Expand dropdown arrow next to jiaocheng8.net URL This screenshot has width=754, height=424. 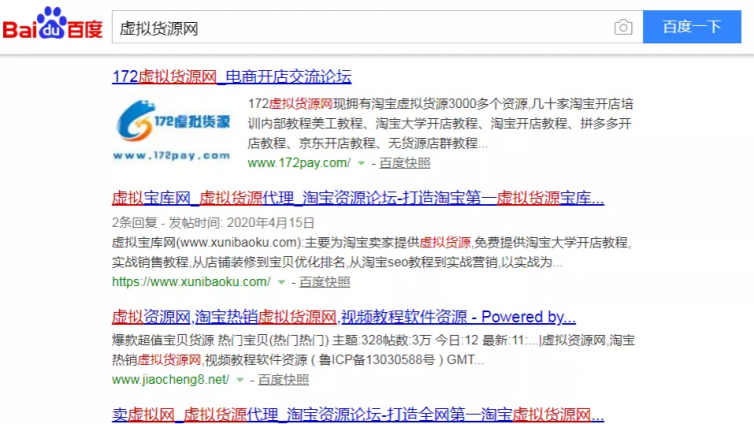click(x=240, y=380)
